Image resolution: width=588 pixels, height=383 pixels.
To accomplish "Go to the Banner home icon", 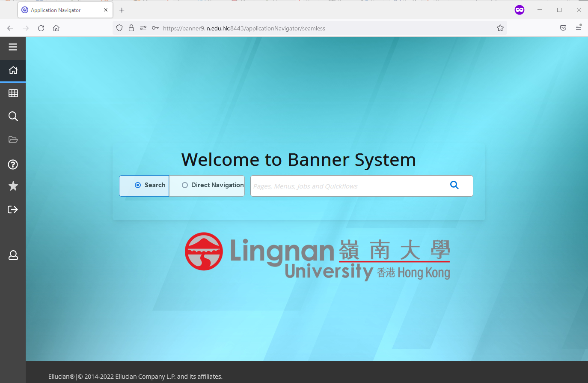I will 13,70.
